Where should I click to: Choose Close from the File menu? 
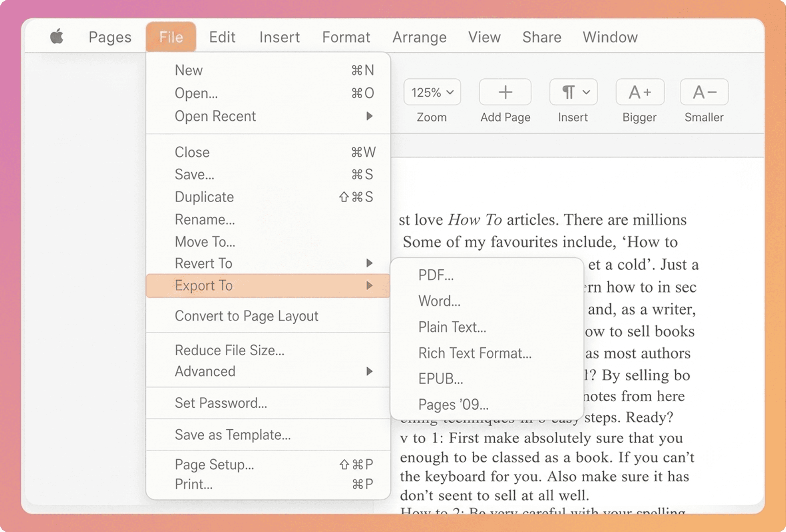pos(268,152)
